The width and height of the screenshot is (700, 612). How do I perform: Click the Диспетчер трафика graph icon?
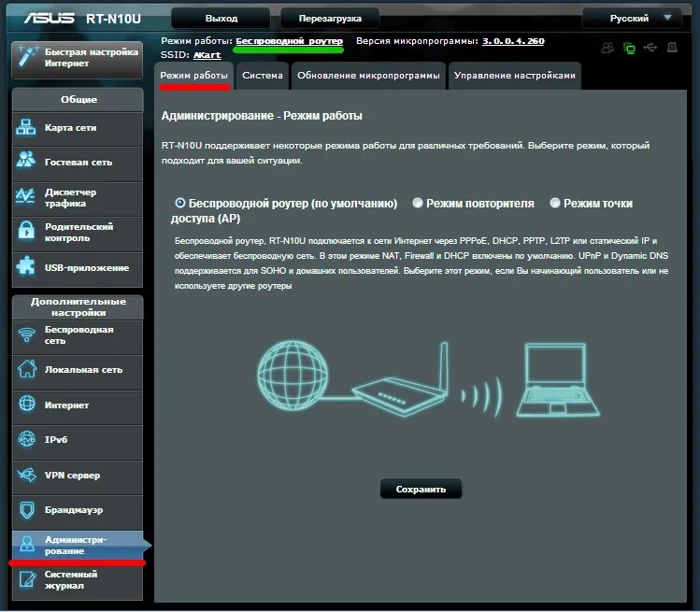[25, 196]
